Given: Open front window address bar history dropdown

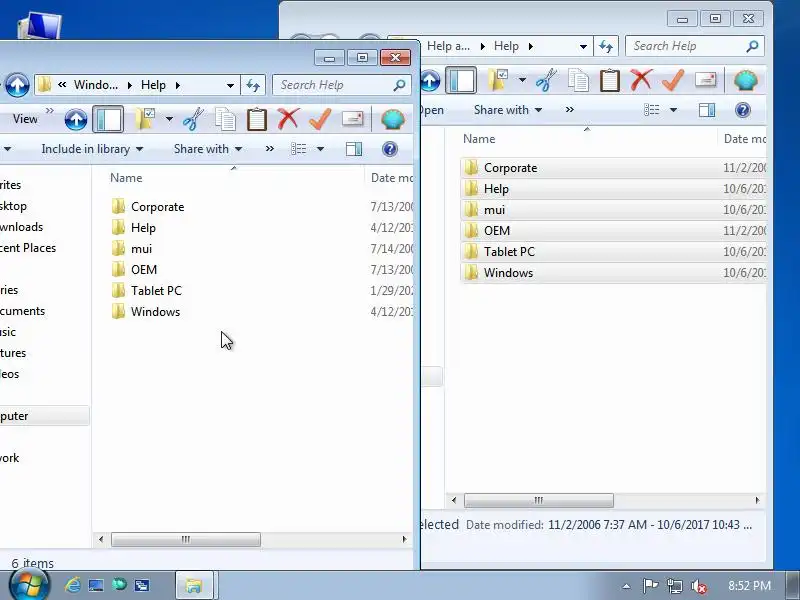Looking at the screenshot, I should [230, 85].
